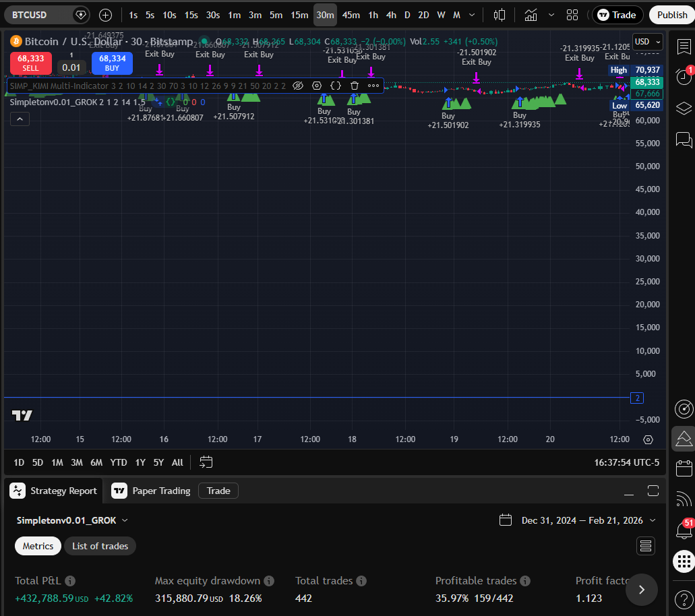Viewport: 695px width, 616px height.
Task: Open the Alerts clock icon with red badge
Action: point(683,76)
